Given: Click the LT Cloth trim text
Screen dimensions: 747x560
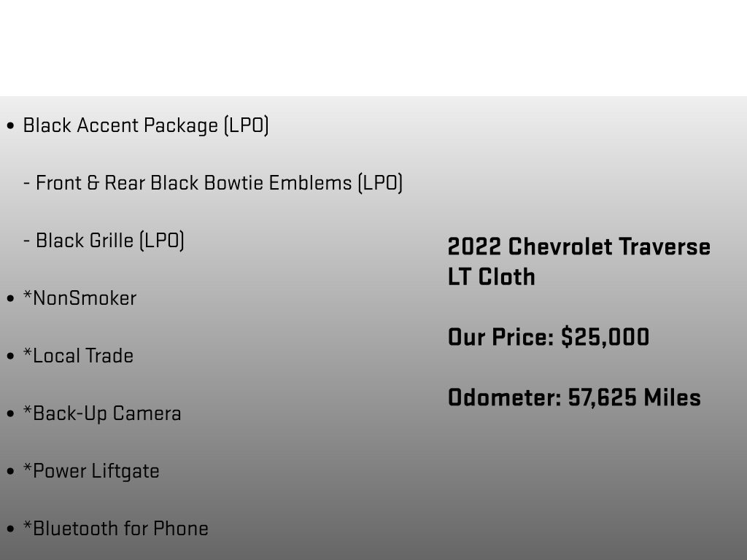Looking at the screenshot, I should click(x=491, y=277).
